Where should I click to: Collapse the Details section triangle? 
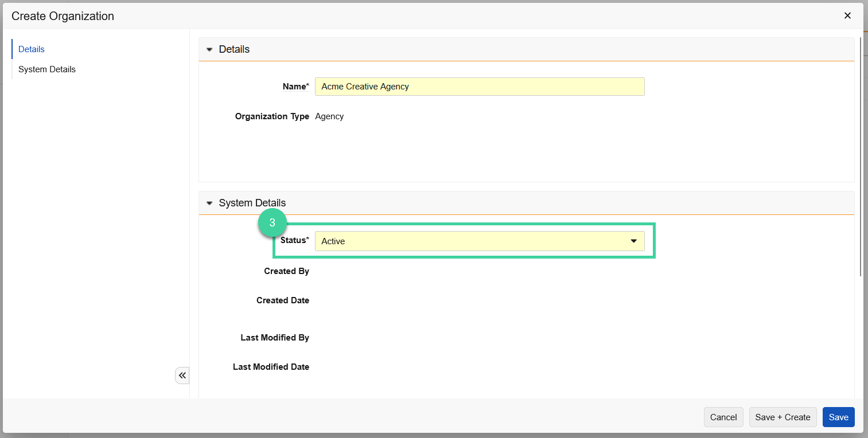click(x=209, y=49)
